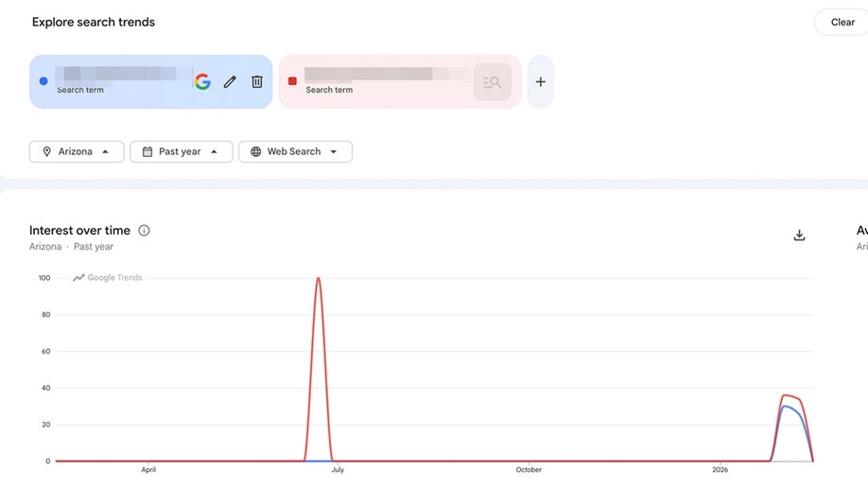Viewport: 868px width, 488px height.
Task: Download the Interest over time chart data
Action: [799, 235]
